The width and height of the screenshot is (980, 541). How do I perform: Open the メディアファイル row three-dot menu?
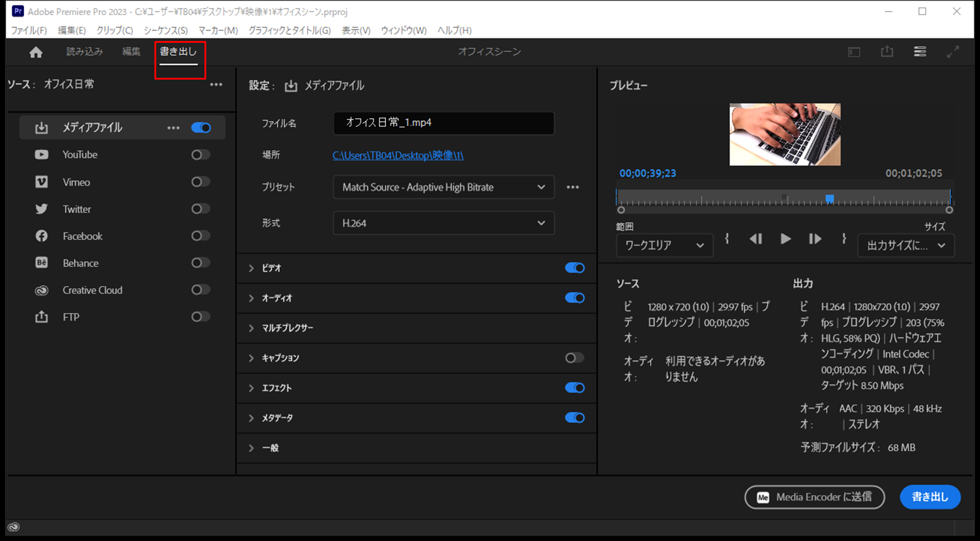[174, 128]
